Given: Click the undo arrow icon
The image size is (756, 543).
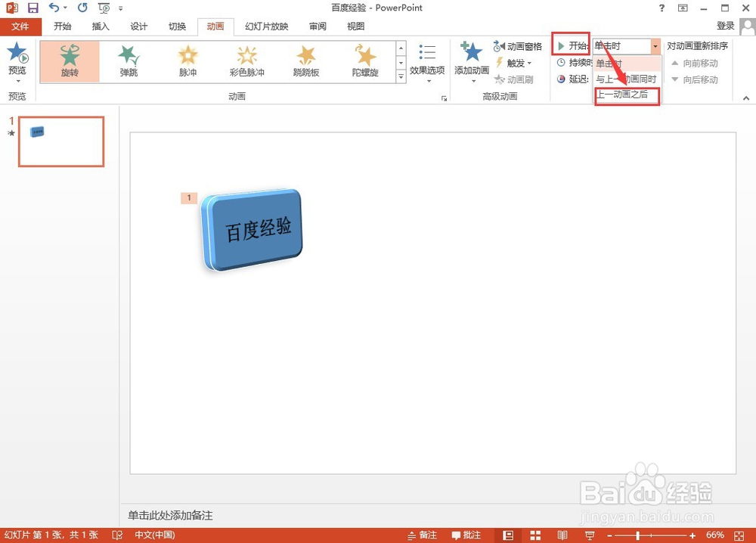Looking at the screenshot, I should tap(54, 8).
